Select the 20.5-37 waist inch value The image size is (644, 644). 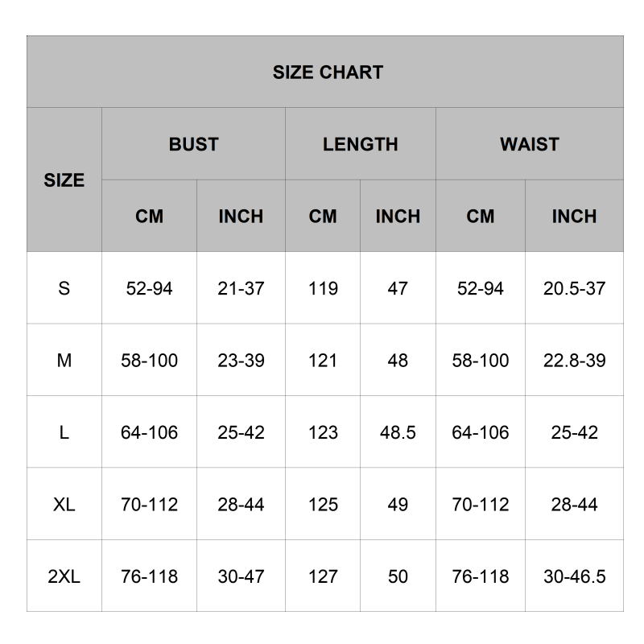coord(574,288)
